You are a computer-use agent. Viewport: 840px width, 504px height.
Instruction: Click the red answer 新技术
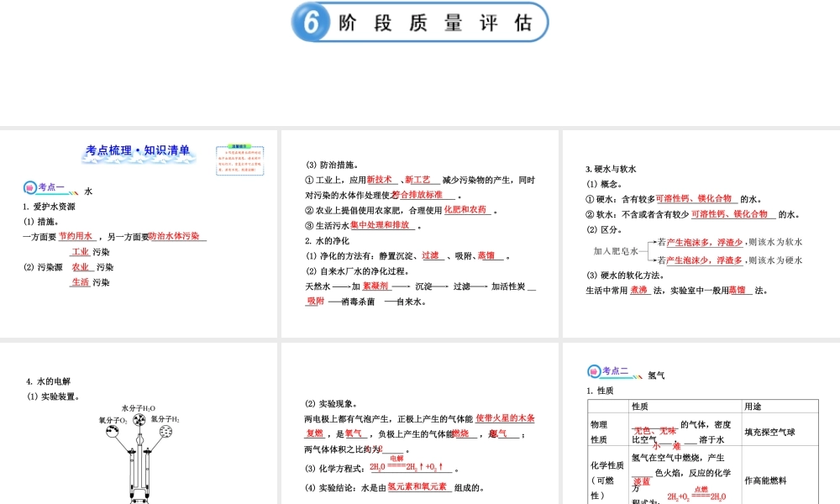[380, 180]
